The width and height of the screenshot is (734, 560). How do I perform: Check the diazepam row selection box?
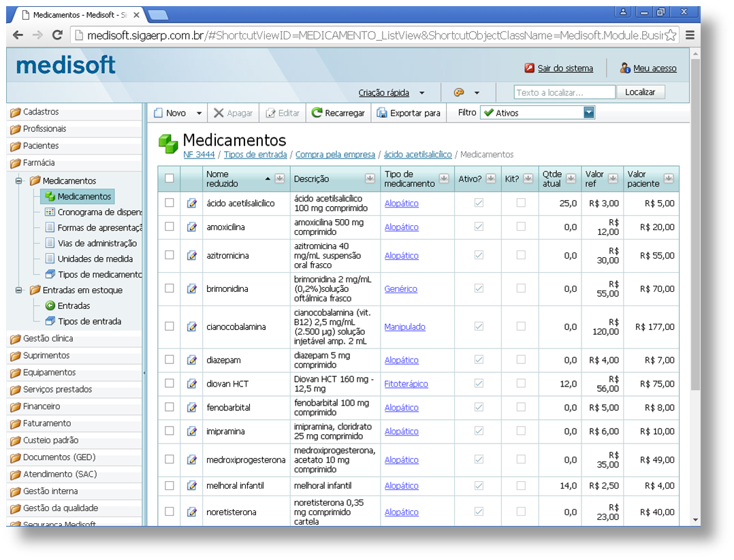coord(170,359)
